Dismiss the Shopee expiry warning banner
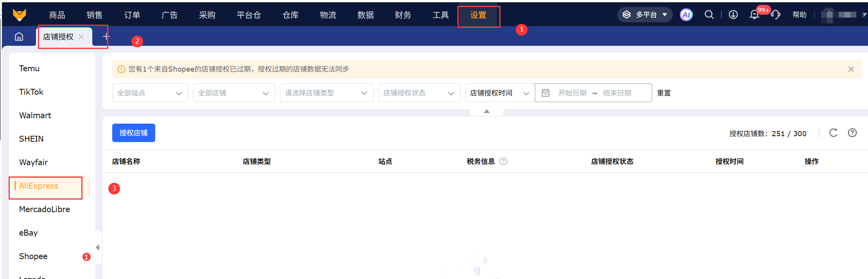 tap(851, 69)
